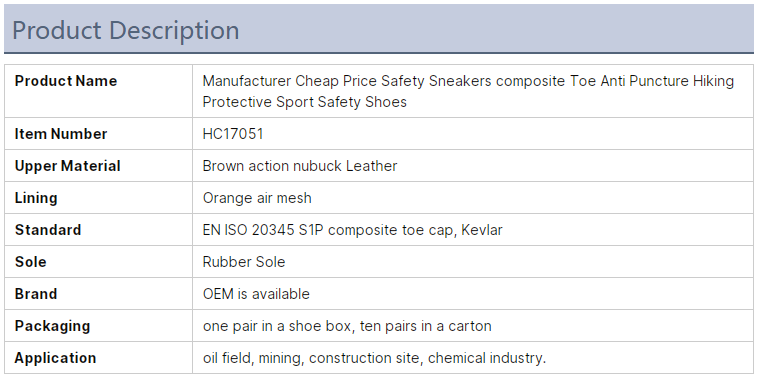
Task: Click the Brown action nubuck Leather value
Action: (x=300, y=166)
